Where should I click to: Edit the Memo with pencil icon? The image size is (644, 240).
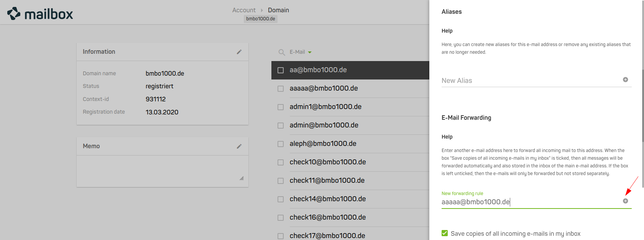[x=239, y=146]
